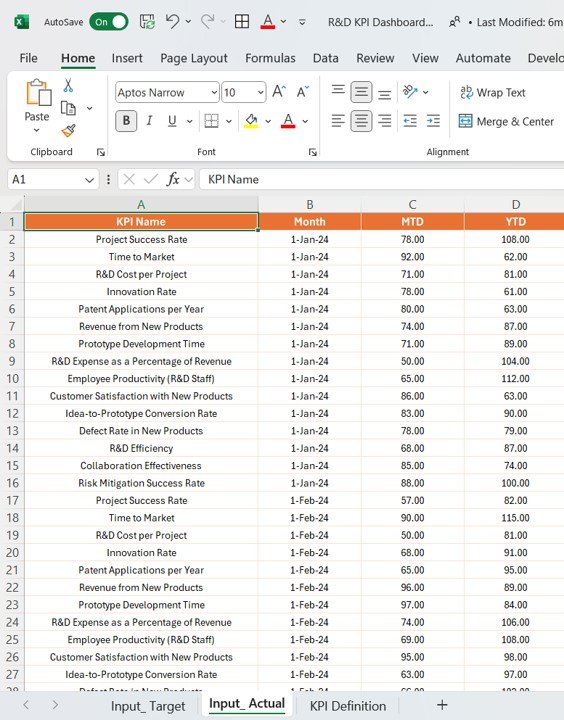
Task: Open the KPI Definition sheet tab
Action: 348,706
